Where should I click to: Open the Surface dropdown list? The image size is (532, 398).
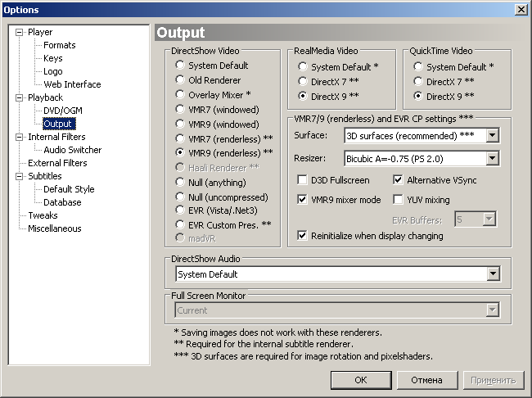[x=492, y=135]
